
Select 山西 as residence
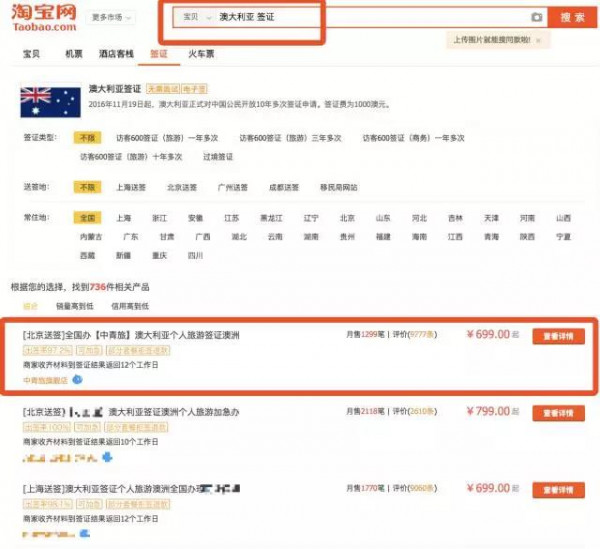pos(563,218)
